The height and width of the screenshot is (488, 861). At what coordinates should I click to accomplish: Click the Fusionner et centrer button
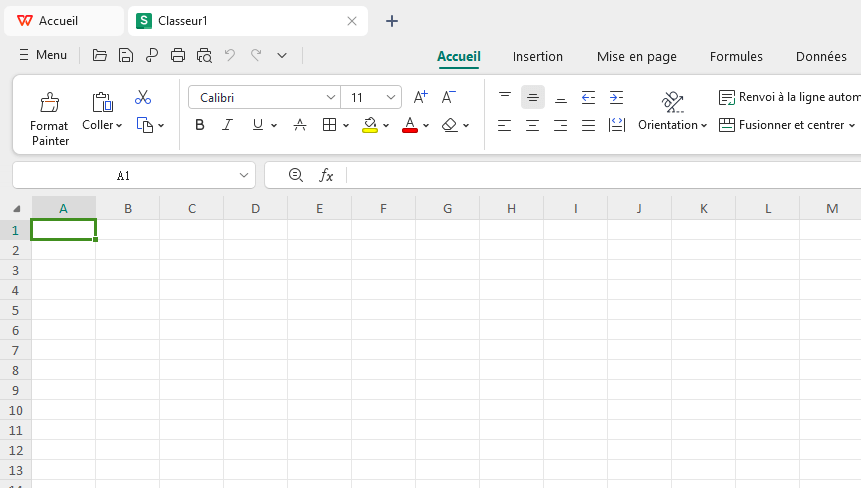point(781,125)
